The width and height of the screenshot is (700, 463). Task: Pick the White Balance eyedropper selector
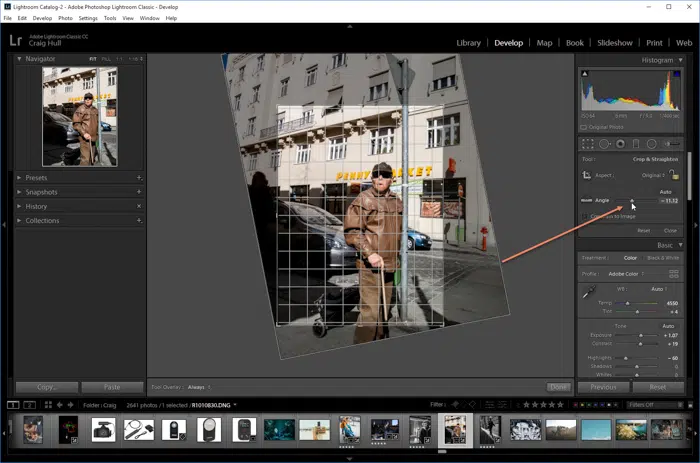coord(589,292)
